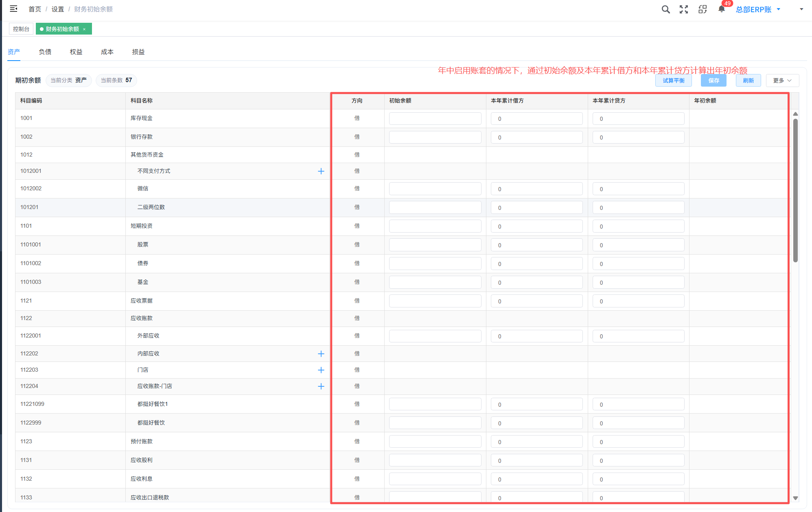This screenshot has width=812, height=512.
Task: Open the search magnifier icon
Action: pos(665,9)
